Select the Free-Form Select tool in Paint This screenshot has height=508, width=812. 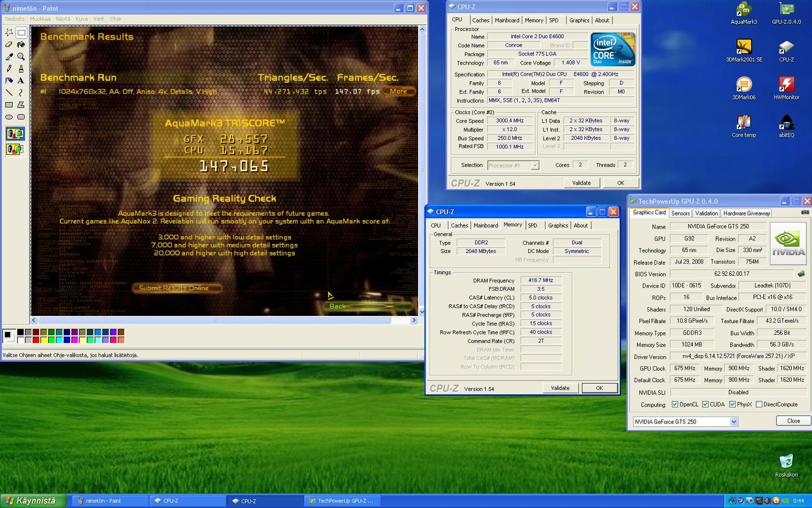click(9, 33)
